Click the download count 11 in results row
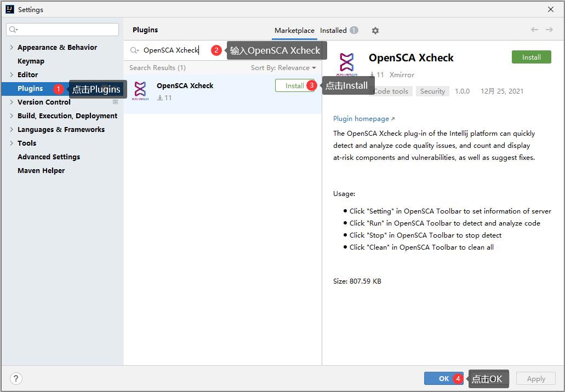The width and height of the screenshot is (565, 392). click(168, 97)
